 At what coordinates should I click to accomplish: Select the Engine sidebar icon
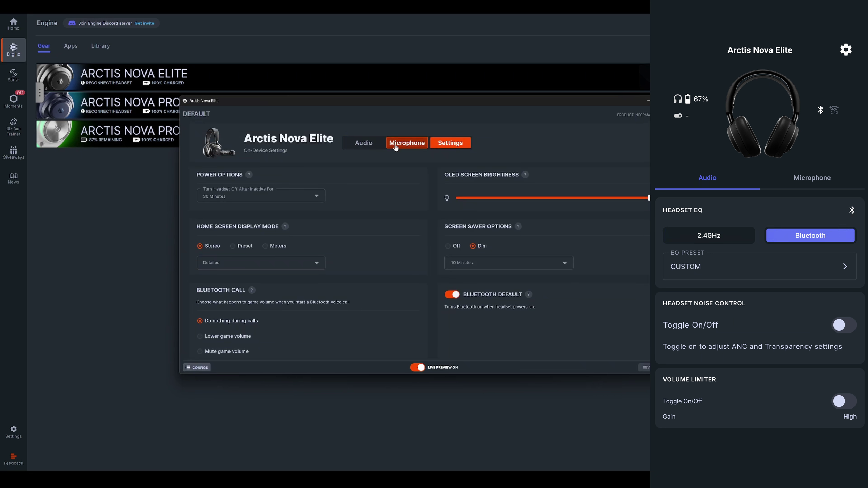click(x=14, y=50)
